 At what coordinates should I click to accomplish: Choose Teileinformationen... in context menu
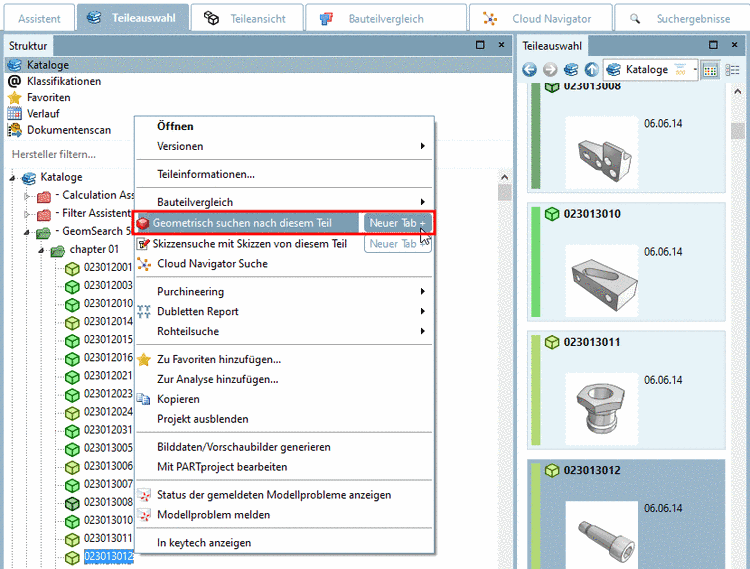point(206,175)
